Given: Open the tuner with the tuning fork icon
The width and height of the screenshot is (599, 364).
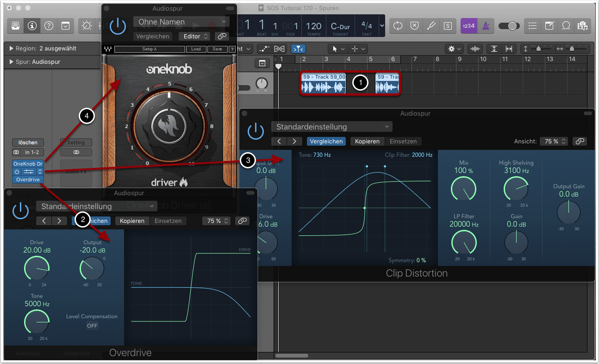Looking at the screenshot, I should 431,26.
